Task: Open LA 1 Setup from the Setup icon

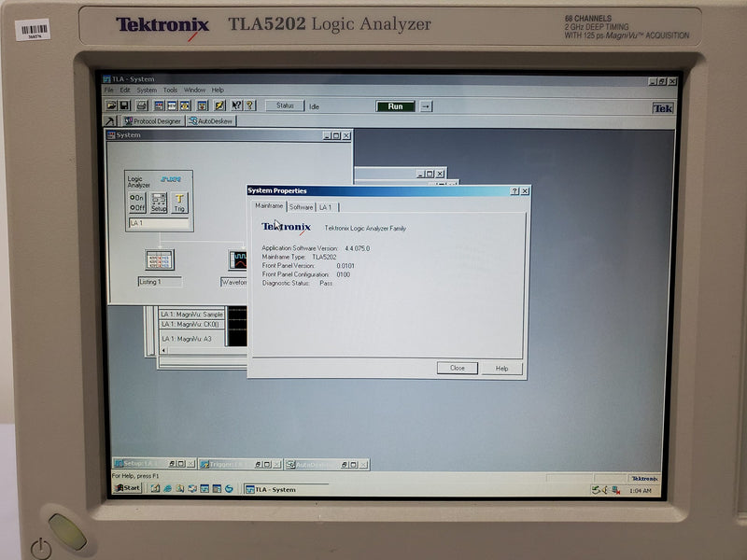Action: [x=159, y=203]
